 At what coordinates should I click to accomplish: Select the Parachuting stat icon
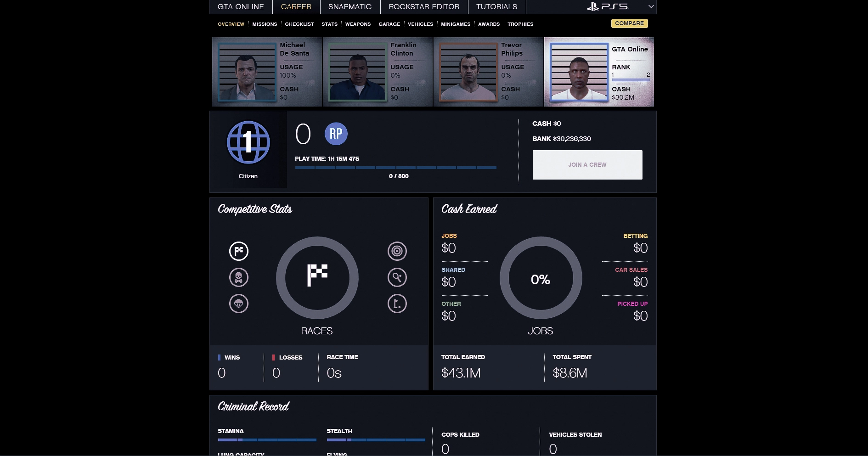click(x=239, y=304)
